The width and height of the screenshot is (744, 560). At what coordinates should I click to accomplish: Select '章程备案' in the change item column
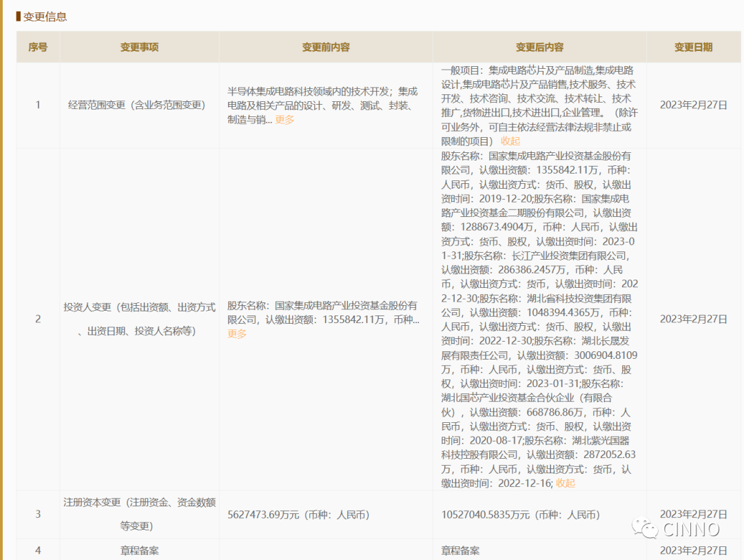pos(139,550)
